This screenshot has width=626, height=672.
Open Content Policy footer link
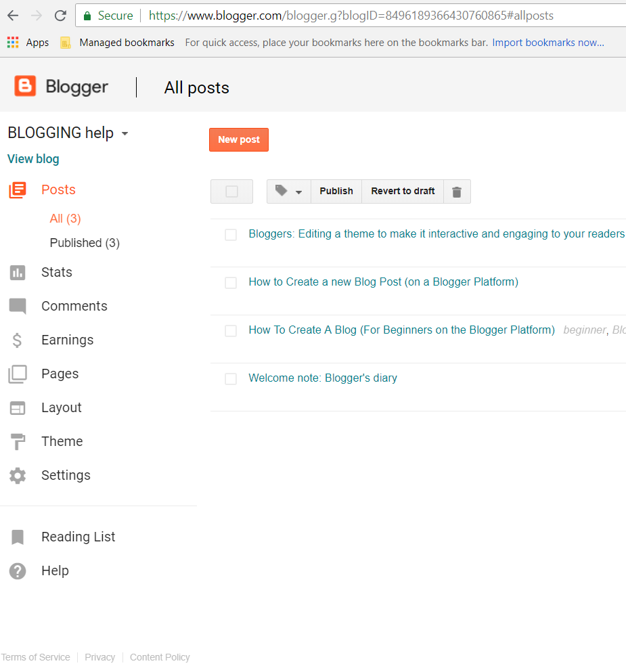(x=160, y=657)
